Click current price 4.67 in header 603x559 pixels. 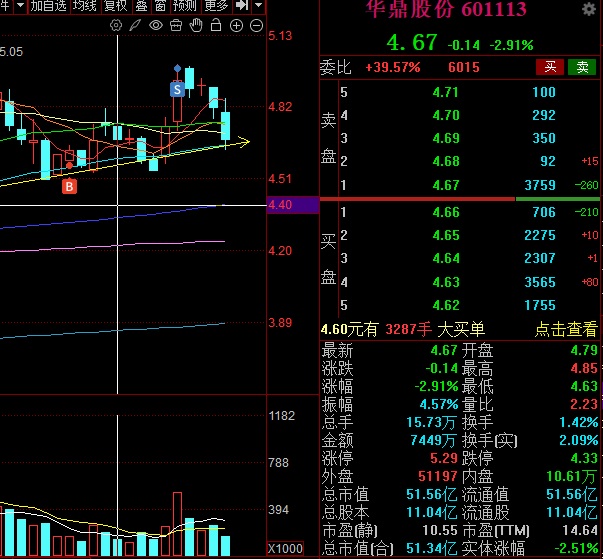coord(412,42)
